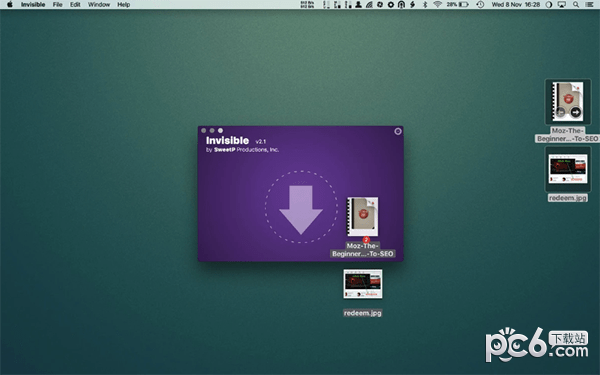Viewport: 600px width, 375px height.
Task: Open the Help menu
Action: pos(123,5)
